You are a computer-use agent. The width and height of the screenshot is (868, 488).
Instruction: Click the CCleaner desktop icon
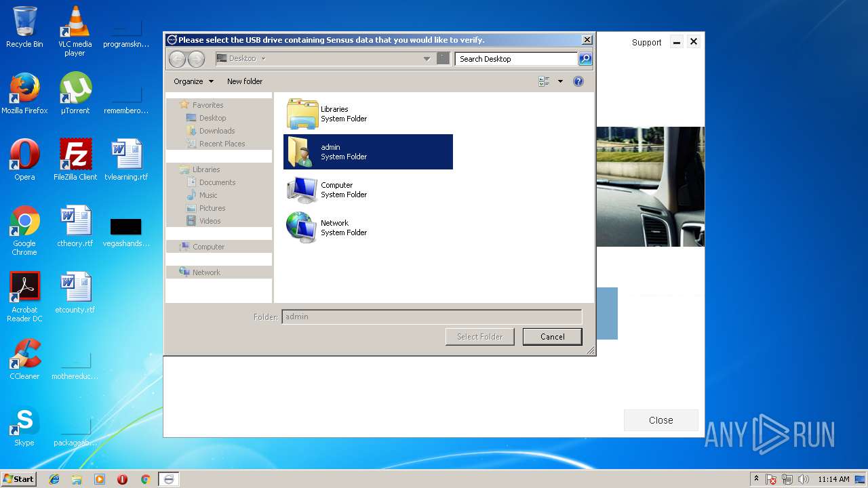tap(24, 359)
